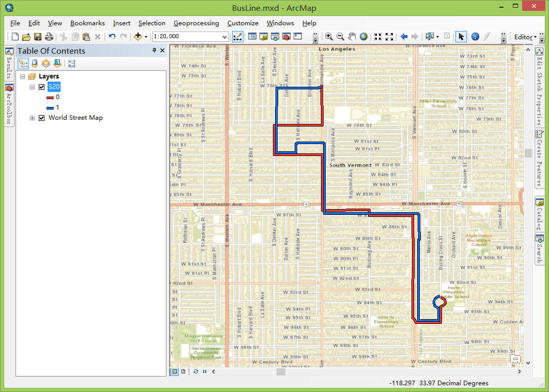Viewport: 549px width, 392px height.
Task: Open Table Of Contents options
Action: (x=72, y=64)
